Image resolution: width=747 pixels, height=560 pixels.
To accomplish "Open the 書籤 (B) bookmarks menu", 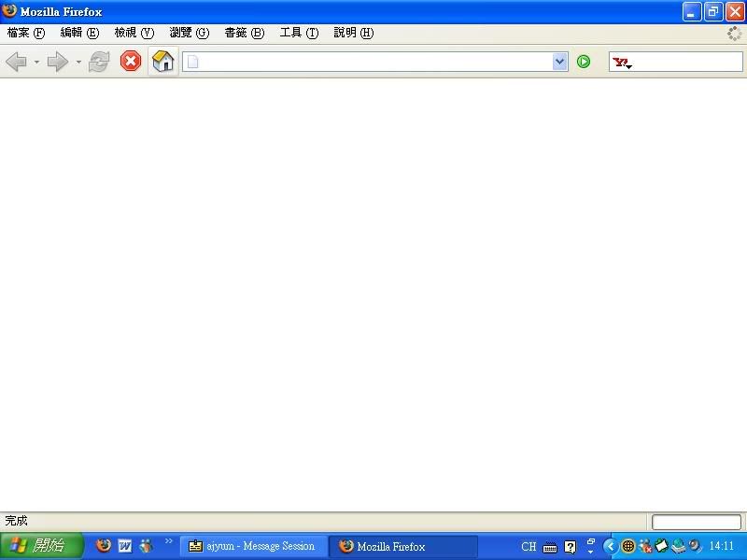I will coord(244,33).
